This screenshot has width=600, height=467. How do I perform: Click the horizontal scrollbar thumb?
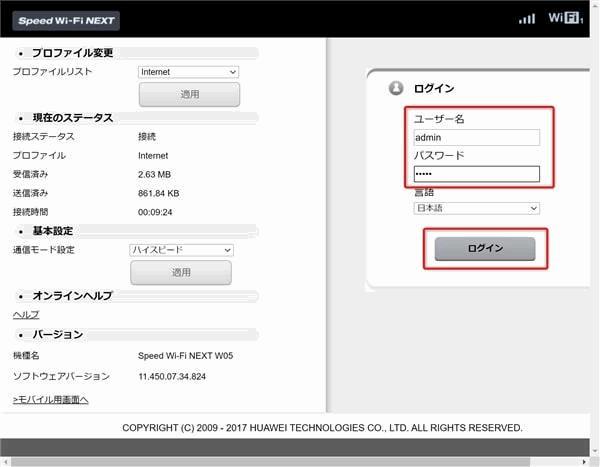coord(270,462)
